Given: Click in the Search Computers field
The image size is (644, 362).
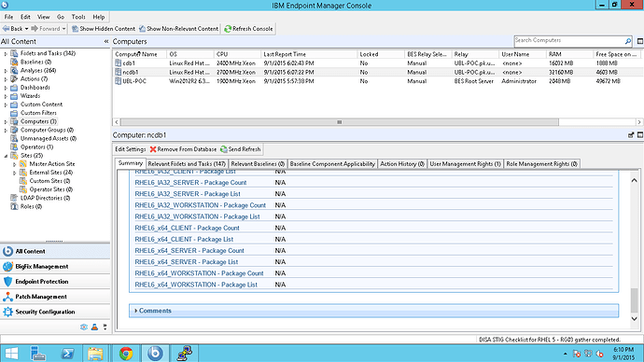Looking at the screenshot, I should tap(568, 41).
